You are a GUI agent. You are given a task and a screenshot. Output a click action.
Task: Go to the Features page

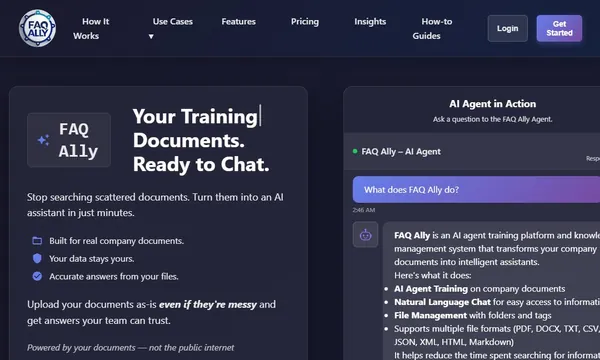pos(238,22)
